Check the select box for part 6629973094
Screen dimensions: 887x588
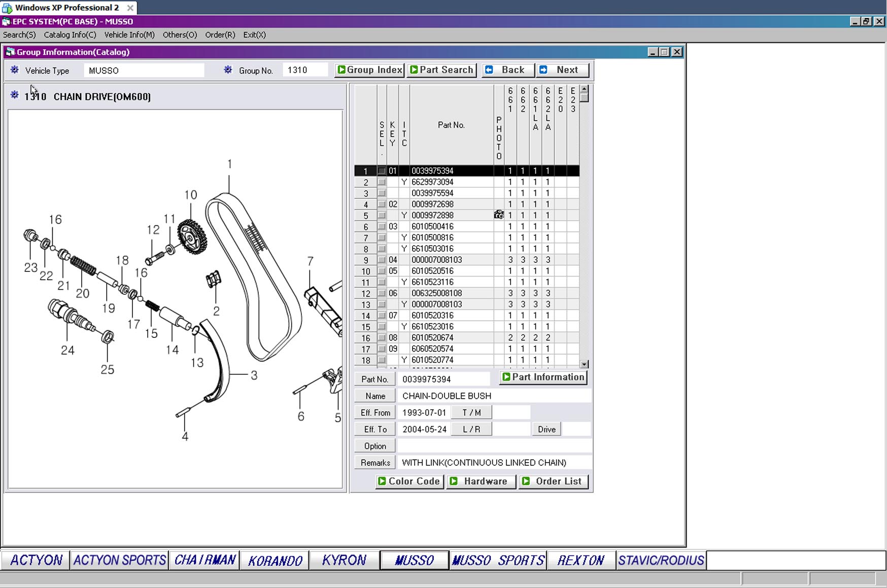click(x=382, y=182)
